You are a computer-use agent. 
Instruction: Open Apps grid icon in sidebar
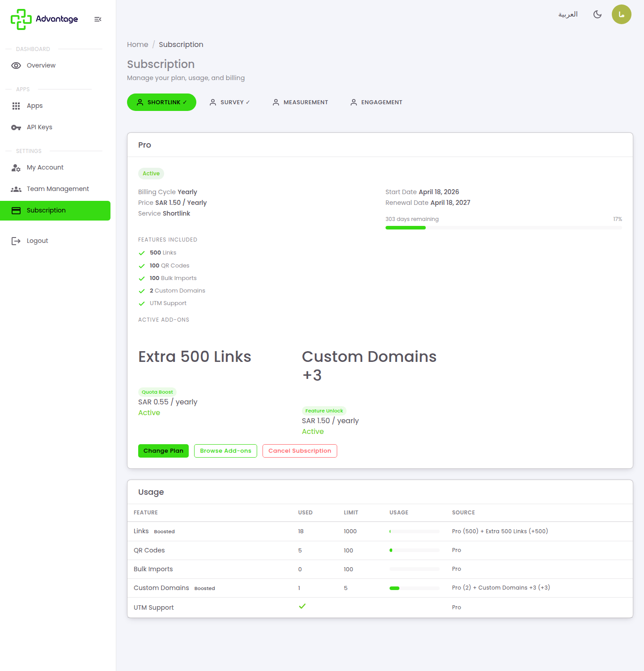pyautogui.click(x=16, y=106)
